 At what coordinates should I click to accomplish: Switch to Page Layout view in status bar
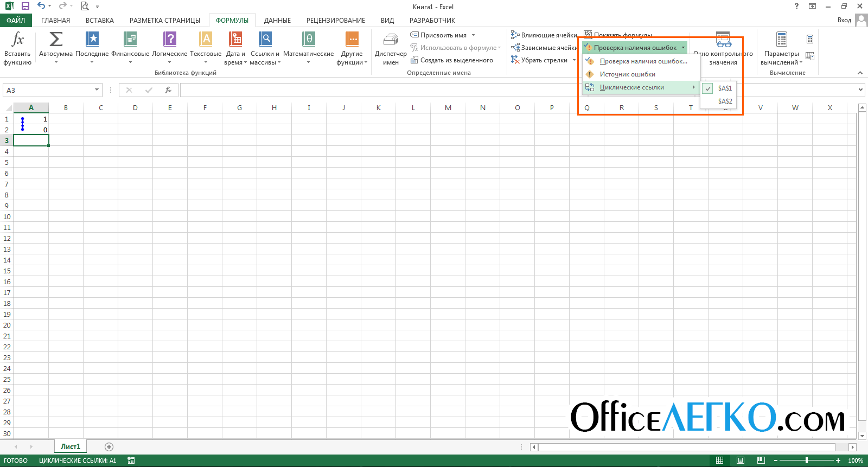pyautogui.click(x=741, y=460)
